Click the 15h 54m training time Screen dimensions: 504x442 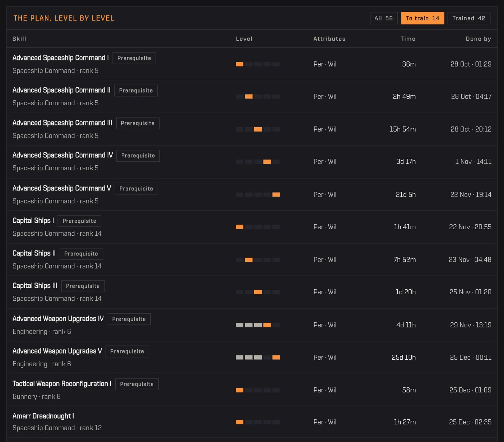tap(403, 129)
